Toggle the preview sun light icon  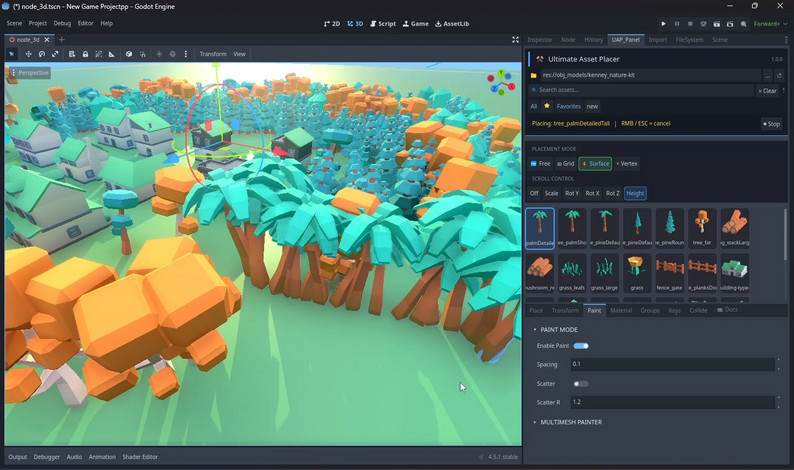[x=159, y=54]
